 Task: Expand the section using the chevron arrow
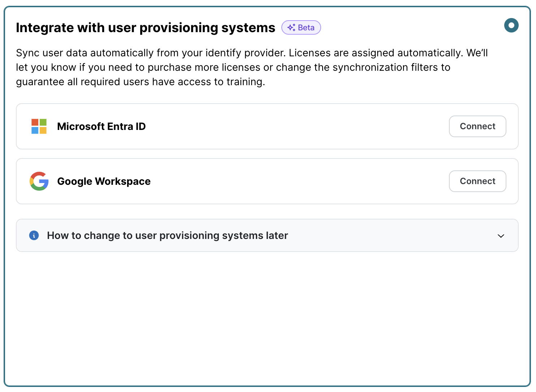pyautogui.click(x=501, y=236)
